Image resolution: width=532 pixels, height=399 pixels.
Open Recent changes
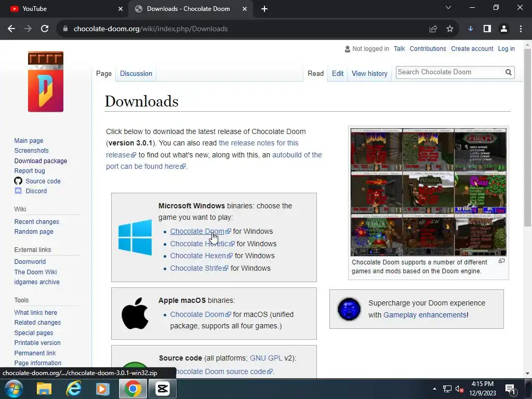click(x=37, y=221)
